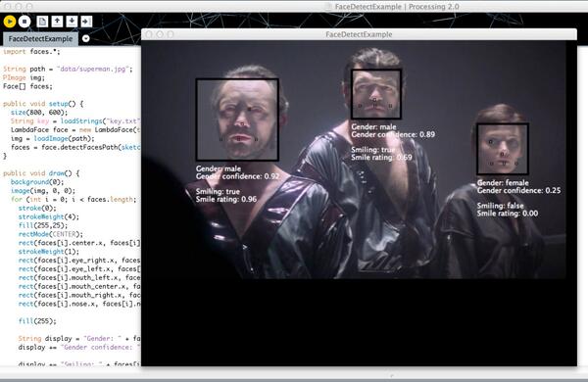Image resolution: width=588 pixels, height=382 pixels.
Task: Click the 'image(img, 0, 0);' line
Action: coord(43,190)
